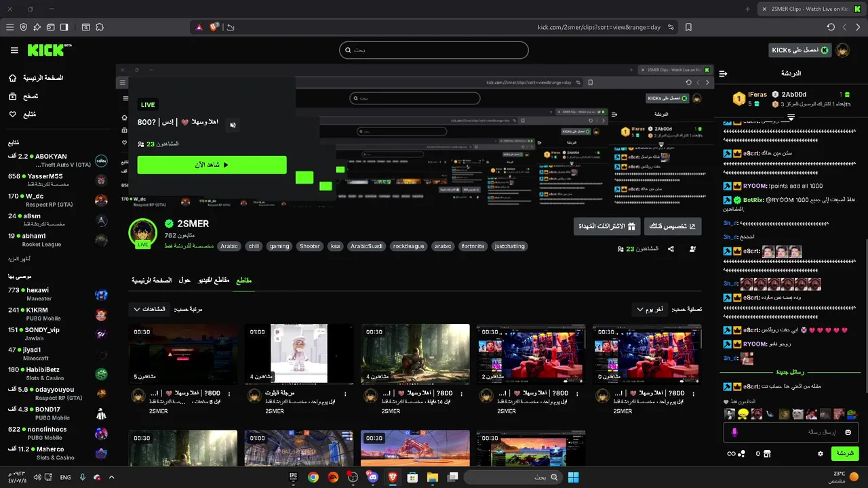The height and width of the screenshot is (488, 868).
Task: Open the Brave Shields lion icon
Action: [214, 27]
